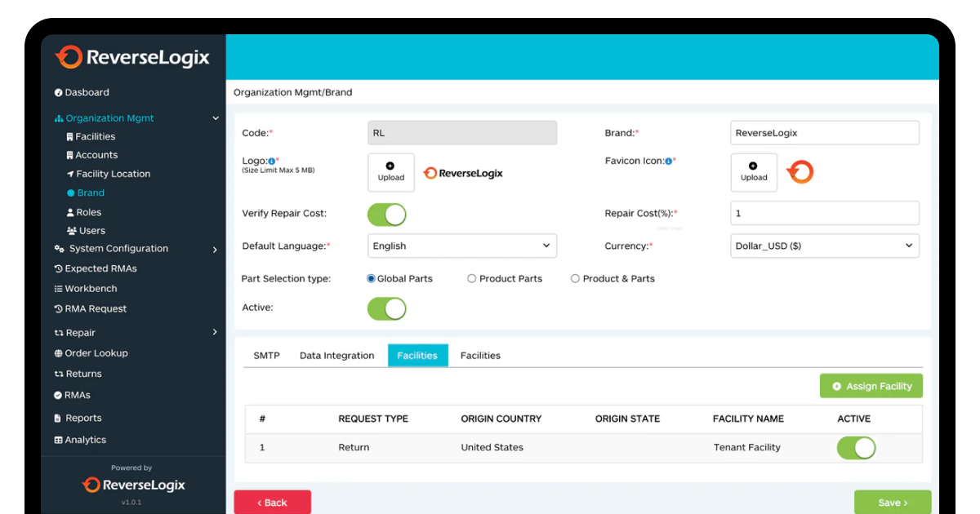Click the Organization Mgmt hierarchy icon
The width and height of the screenshot is (980, 514).
tap(59, 118)
